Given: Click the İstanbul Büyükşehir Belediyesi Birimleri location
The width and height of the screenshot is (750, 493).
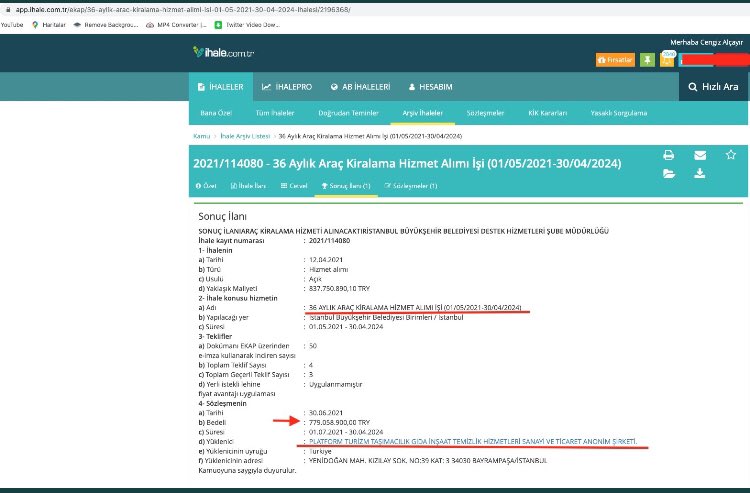Looking at the screenshot, I should coord(386,317).
